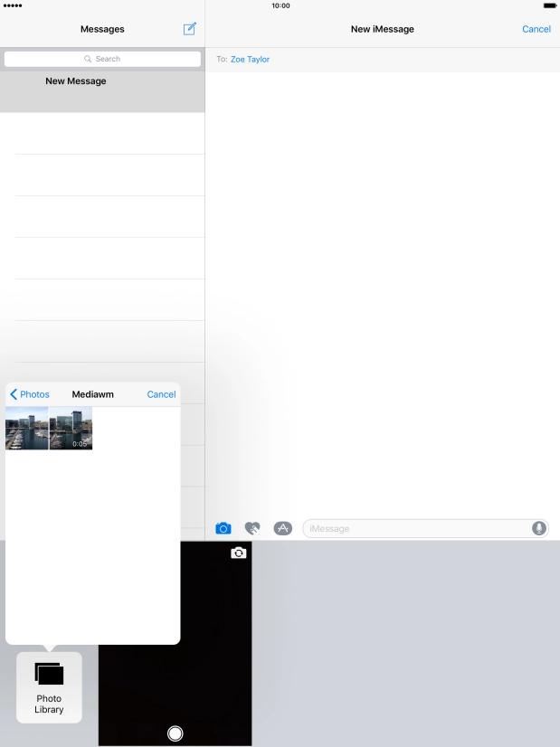Screen dimensions: 560x747
Task: Go back to Photos albums
Action: (x=30, y=394)
